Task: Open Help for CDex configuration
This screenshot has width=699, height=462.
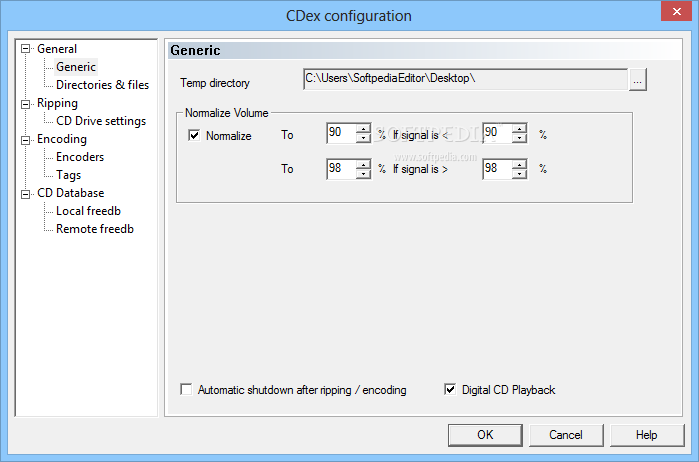Action: [x=646, y=435]
